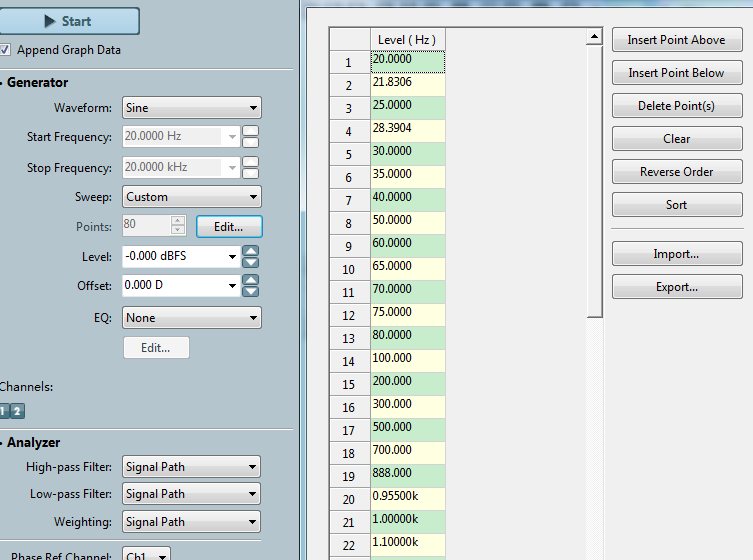Select cell with 300.000
Image resolution: width=753 pixels, height=560 pixels.
408,407
